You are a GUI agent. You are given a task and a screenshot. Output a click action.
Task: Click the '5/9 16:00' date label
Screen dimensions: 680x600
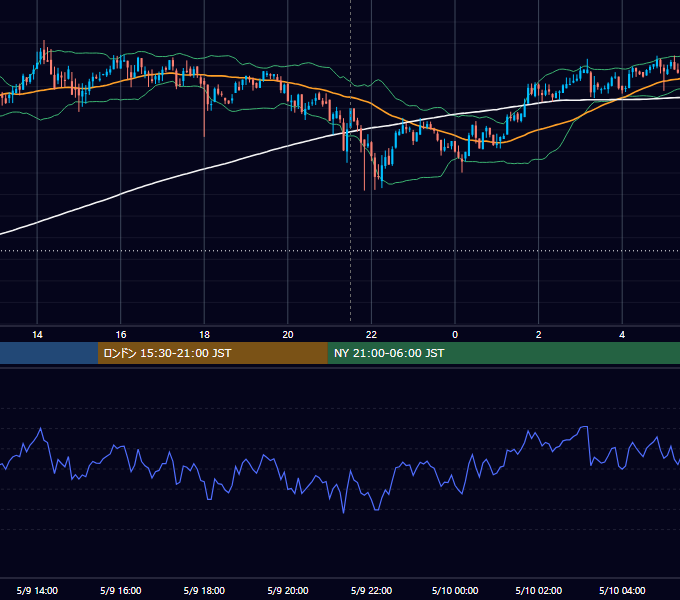point(121,590)
